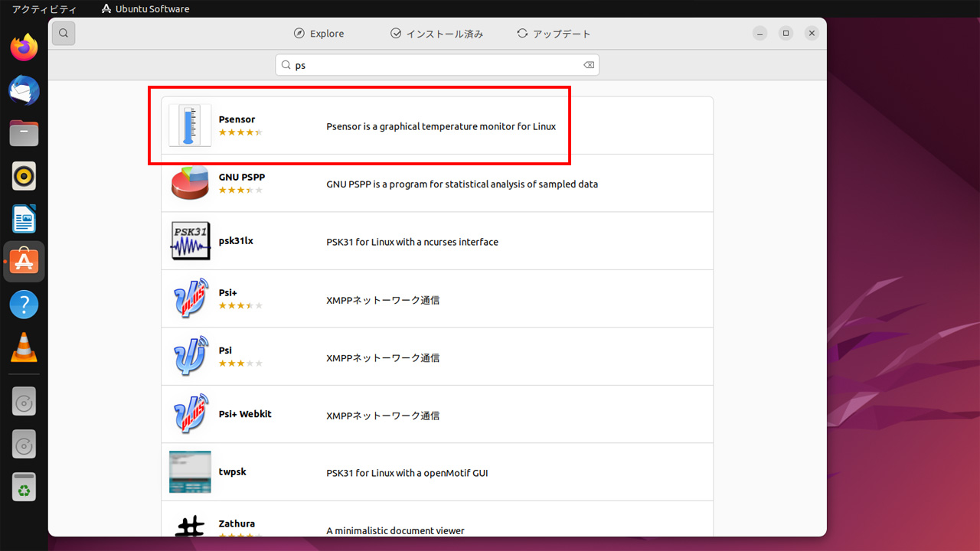Viewport: 980px width, 551px height.
Task: Open LibreOffice Writer from the dock
Action: [x=24, y=220]
